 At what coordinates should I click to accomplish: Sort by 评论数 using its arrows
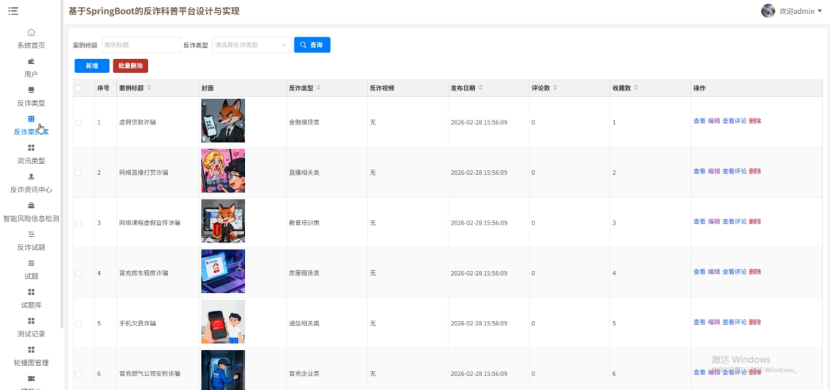click(555, 88)
